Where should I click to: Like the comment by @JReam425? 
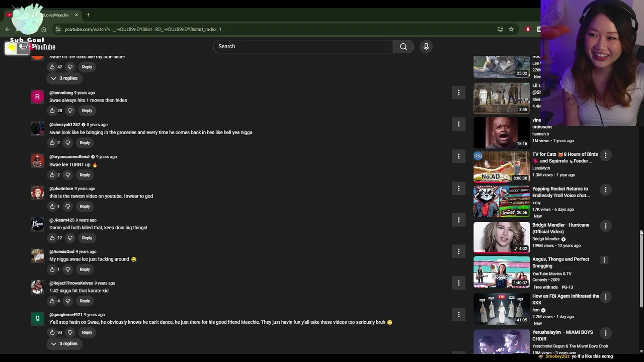click(52, 238)
